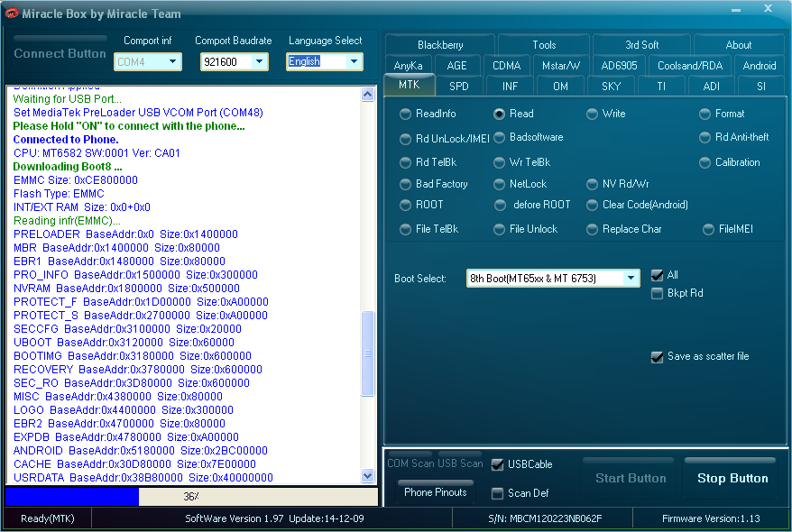
Task: Open the Language Select dropdown
Action: tap(355, 61)
